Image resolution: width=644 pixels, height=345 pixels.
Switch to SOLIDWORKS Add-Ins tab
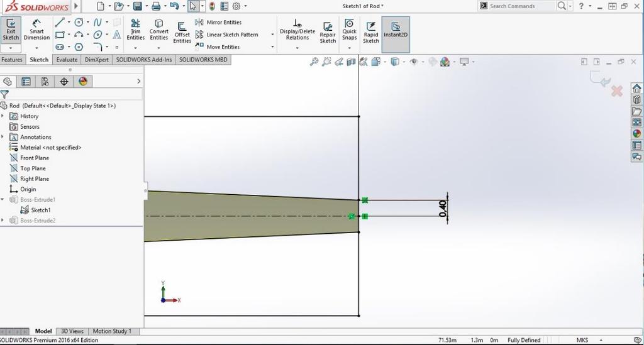(144, 60)
